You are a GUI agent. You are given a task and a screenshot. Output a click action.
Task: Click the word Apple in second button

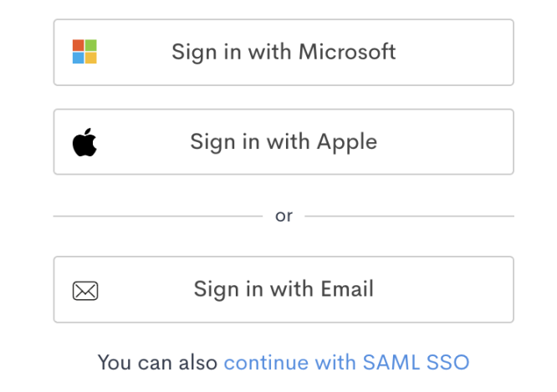(x=347, y=143)
